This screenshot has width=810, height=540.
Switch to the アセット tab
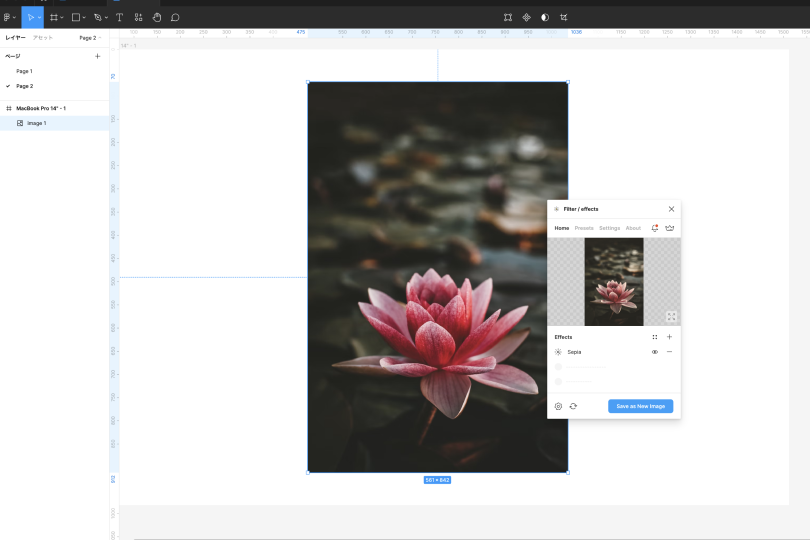(43, 38)
